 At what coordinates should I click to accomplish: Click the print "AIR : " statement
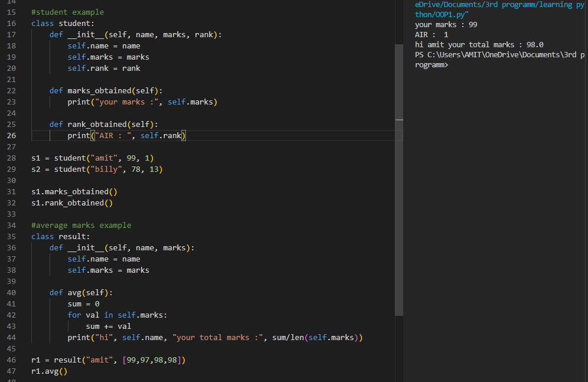(x=126, y=135)
